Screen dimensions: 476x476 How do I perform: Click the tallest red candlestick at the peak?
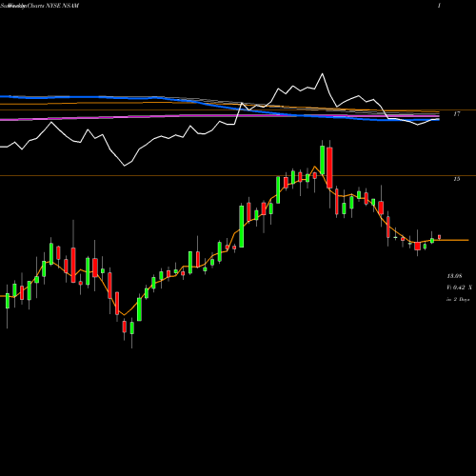tap(329, 168)
